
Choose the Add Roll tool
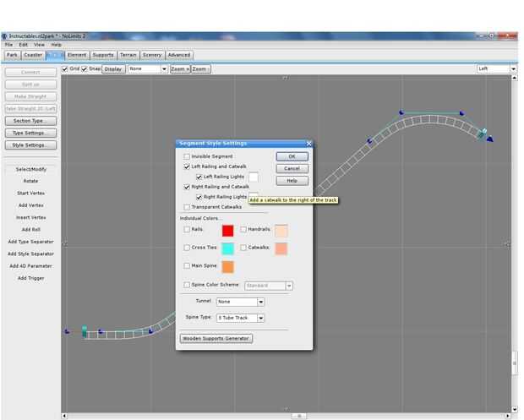(30, 230)
